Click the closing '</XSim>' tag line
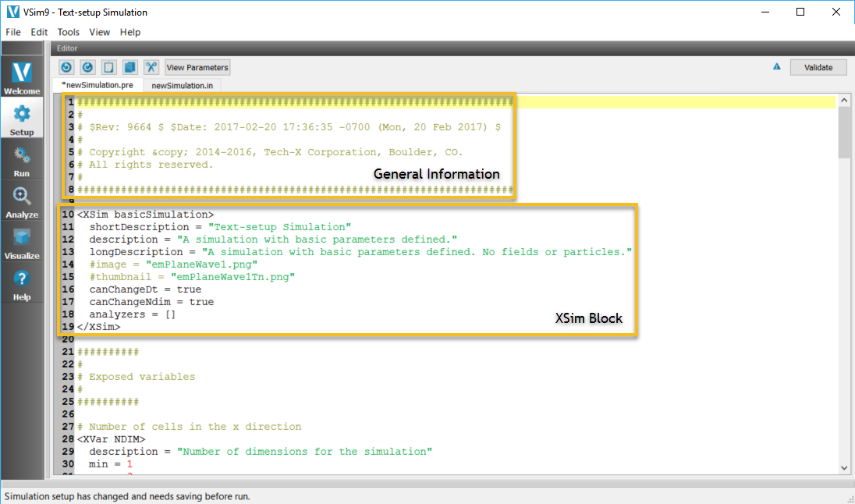Image resolution: width=855 pixels, height=504 pixels. [99, 327]
